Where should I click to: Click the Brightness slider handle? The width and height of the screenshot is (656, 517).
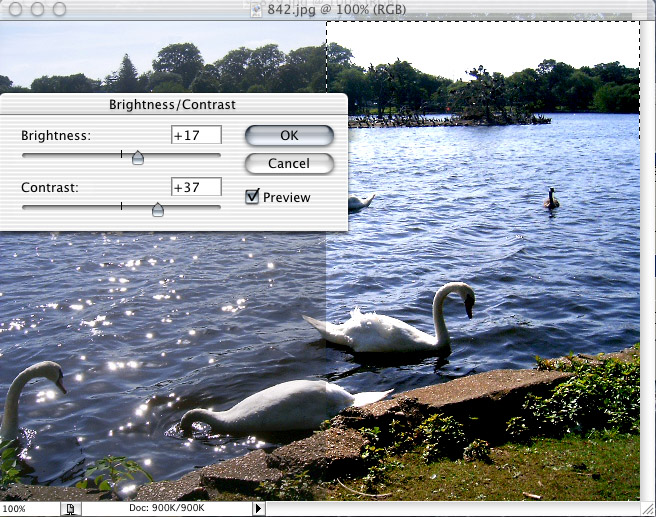138,157
